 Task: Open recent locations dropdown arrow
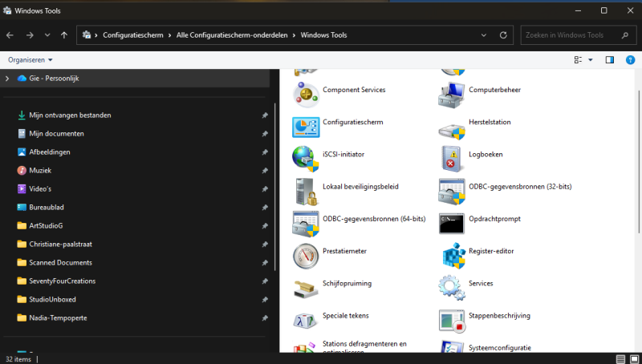tap(47, 35)
